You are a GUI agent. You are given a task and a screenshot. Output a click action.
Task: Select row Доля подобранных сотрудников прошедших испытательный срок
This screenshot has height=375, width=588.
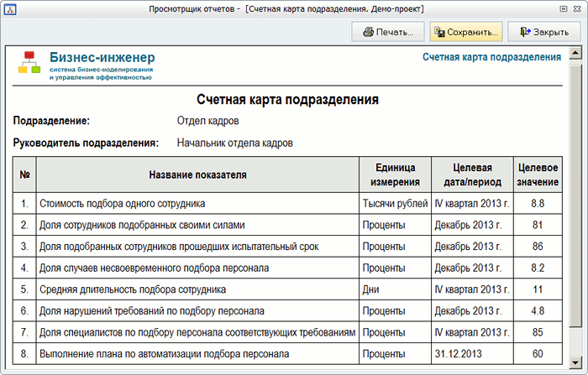[x=287, y=246]
